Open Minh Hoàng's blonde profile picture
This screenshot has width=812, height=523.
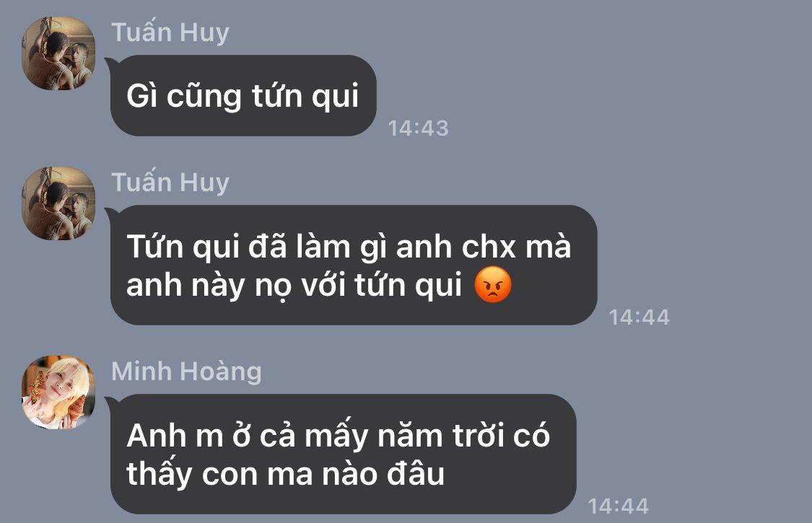point(58,392)
